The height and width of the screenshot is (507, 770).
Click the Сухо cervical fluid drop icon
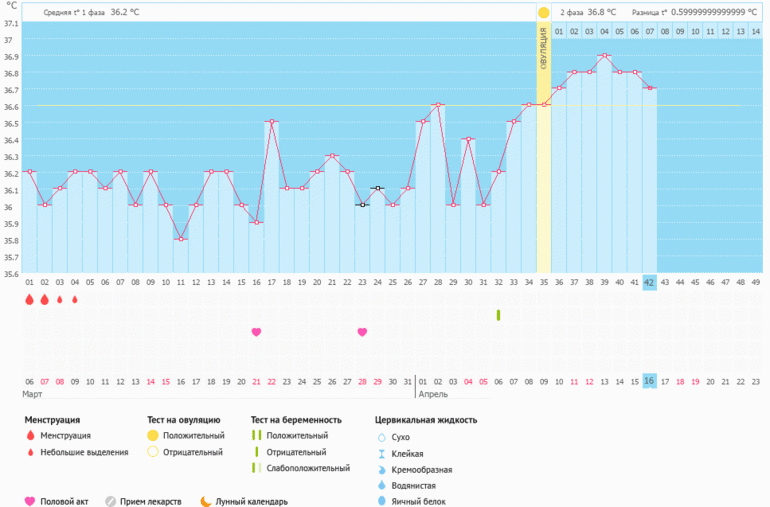tap(381, 437)
